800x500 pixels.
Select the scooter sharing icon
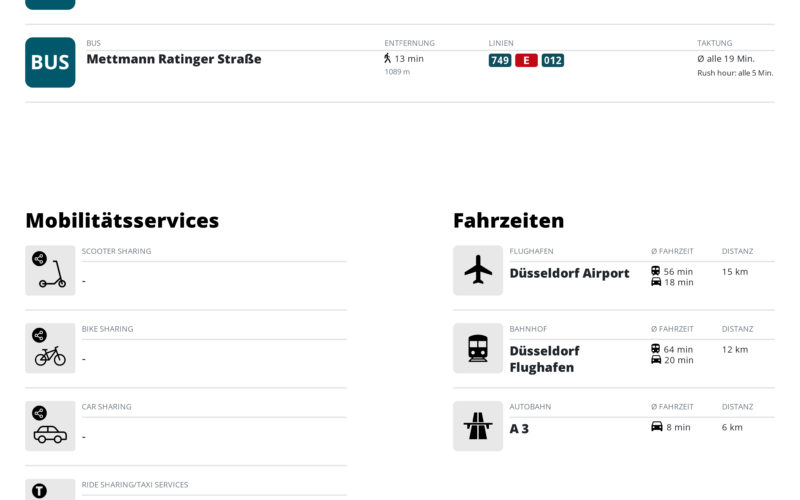pyautogui.click(x=50, y=270)
